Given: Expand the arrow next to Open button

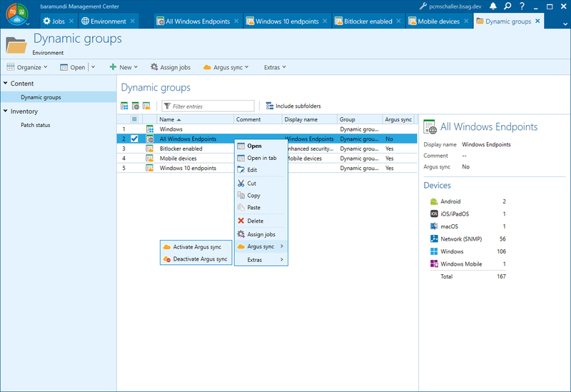Looking at the screenshot, I should 94,67.
